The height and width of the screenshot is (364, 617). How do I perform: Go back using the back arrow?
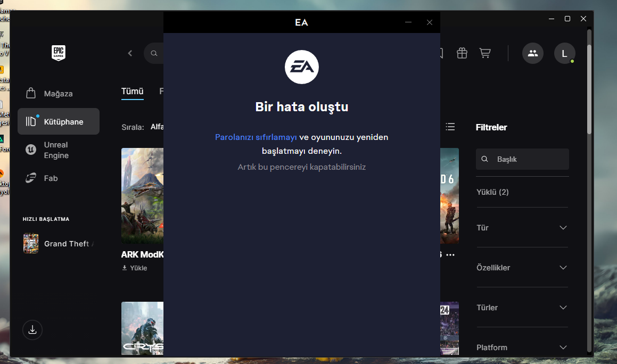point(130,53)
